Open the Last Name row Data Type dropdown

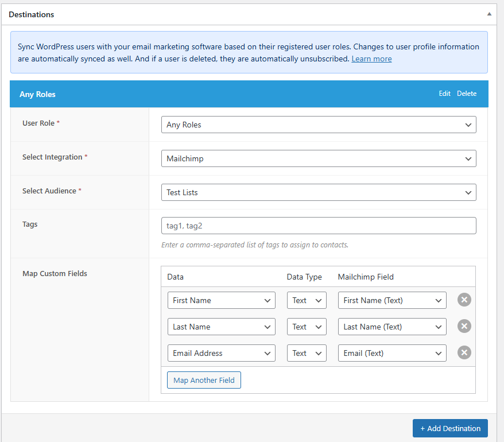point(307,326)
